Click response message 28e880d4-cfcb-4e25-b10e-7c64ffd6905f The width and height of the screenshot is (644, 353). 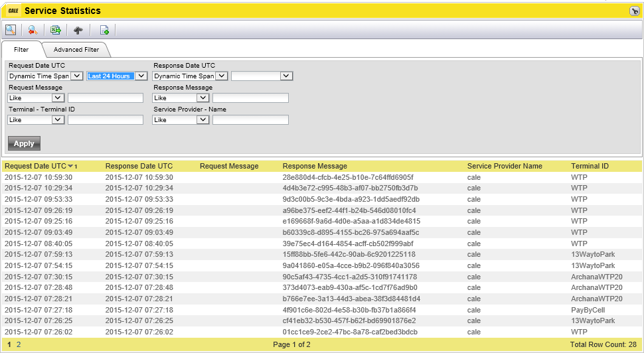point(348,177)
